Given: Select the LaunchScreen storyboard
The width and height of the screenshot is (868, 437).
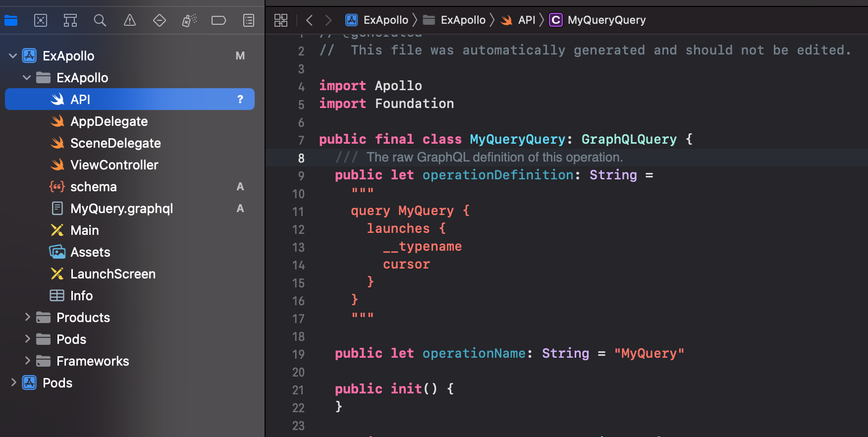Looking at the screenshot, I should 130,274.
